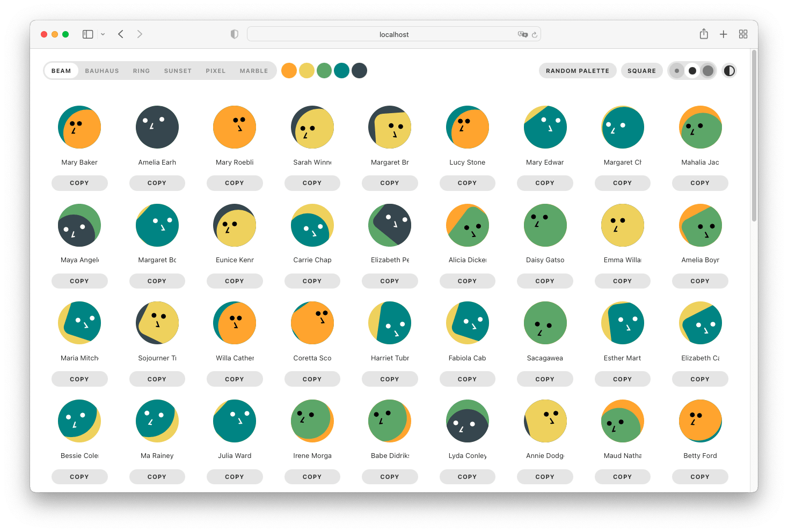Show tab overview grid icon
This screenshot has height=532, width=788.
pyautogui.click(x=743, y=34)
